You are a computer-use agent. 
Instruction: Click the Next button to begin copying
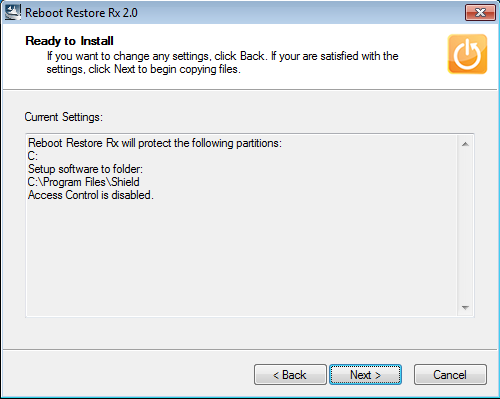pyautogui.click(x=365, y=374)
